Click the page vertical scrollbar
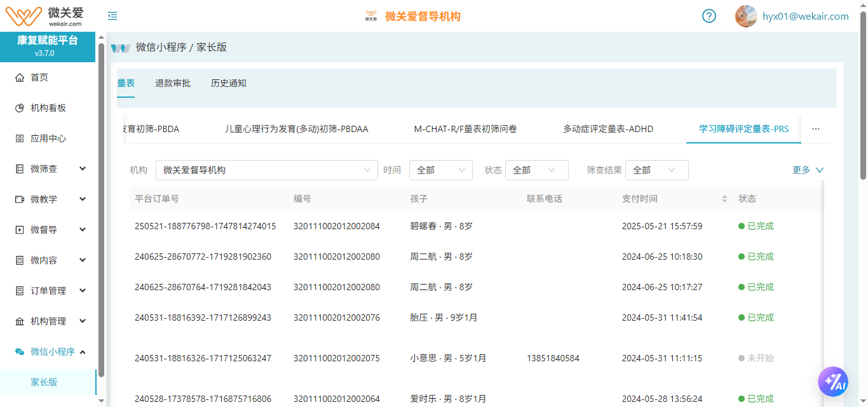868x407 pixels. 863,95
